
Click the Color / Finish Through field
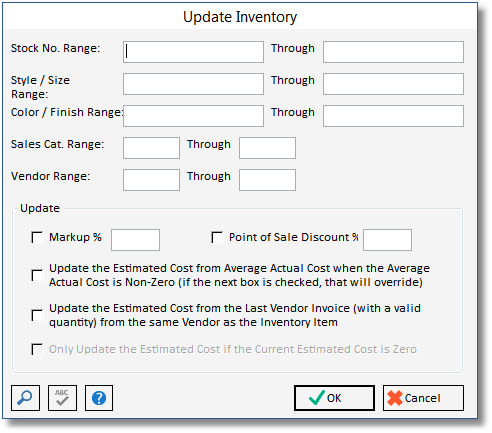(393, 116)
